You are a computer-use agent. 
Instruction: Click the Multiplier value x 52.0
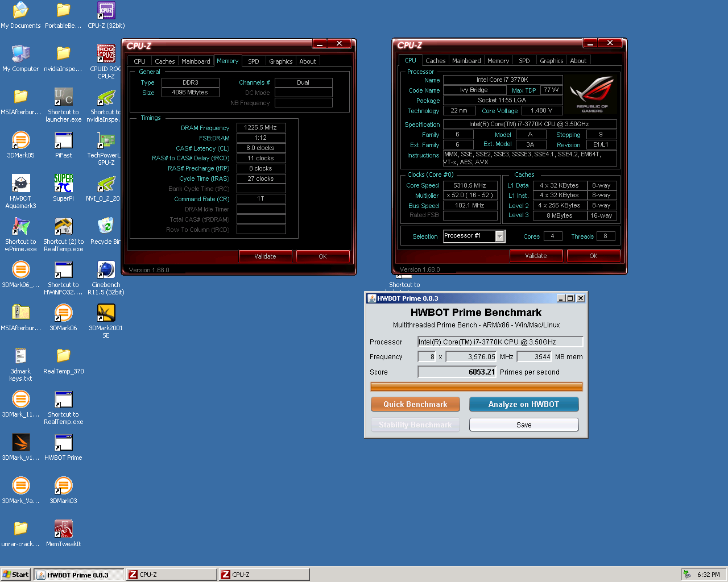(470, 196)
